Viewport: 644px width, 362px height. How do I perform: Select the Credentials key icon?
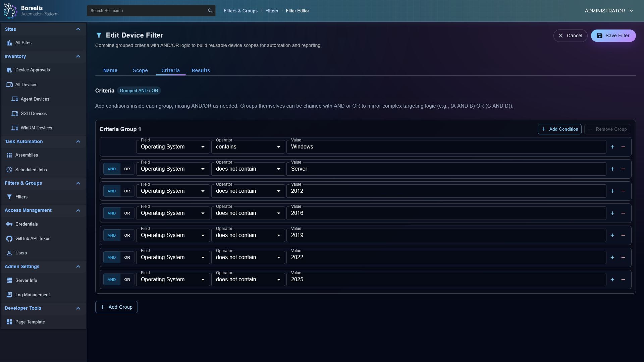coord(9,224)
